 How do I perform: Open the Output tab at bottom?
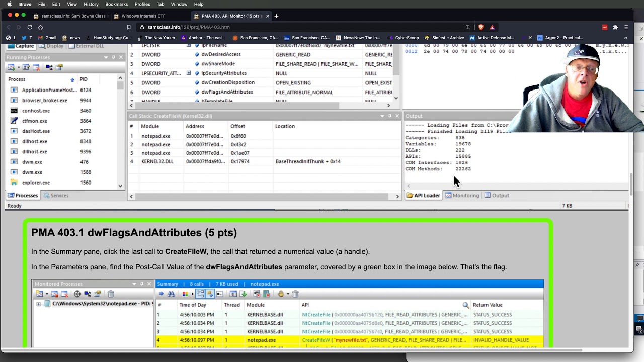click(497, 195)
